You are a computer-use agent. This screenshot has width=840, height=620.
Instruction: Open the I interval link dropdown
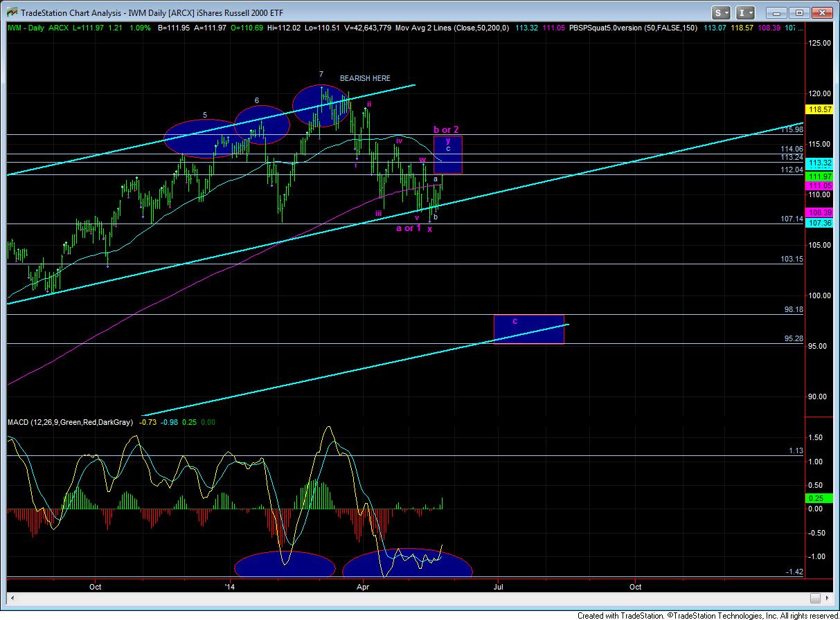click(745, 12)
